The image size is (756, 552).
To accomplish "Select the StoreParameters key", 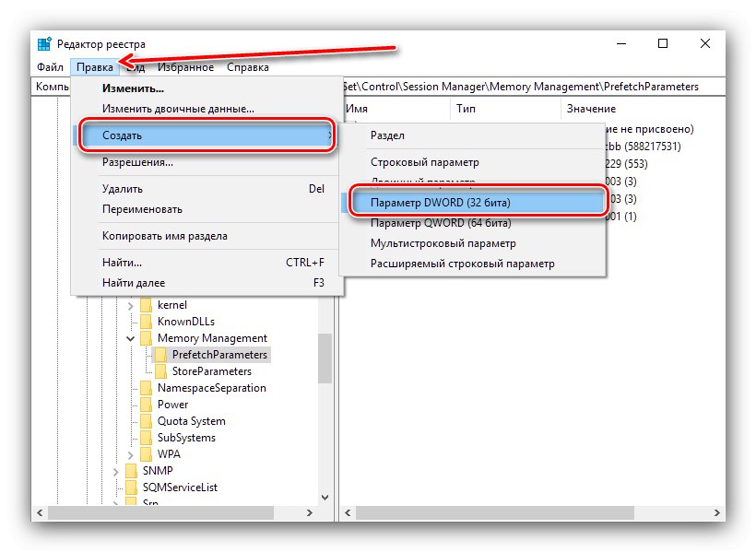I will point(212,371).
